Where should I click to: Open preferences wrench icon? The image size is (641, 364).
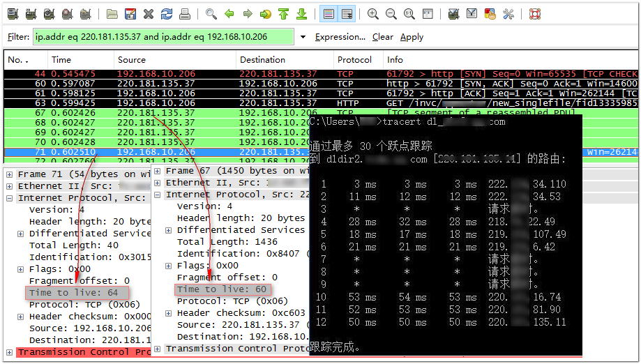point(508,15)
